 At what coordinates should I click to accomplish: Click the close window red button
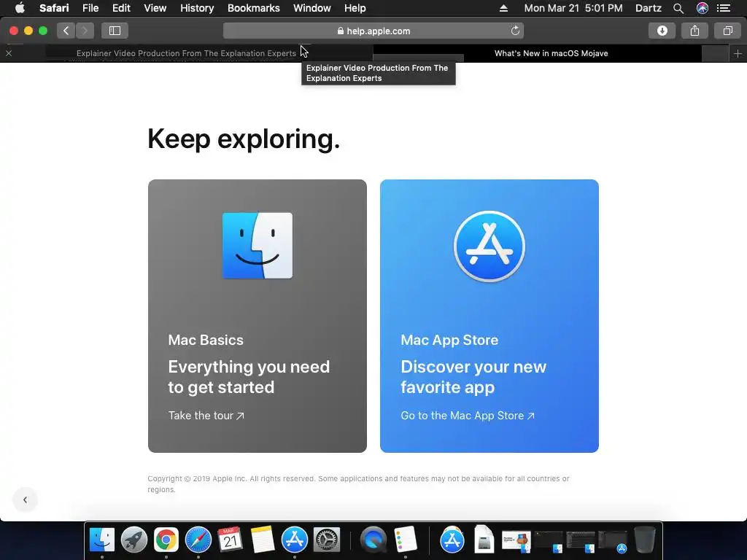pos(14,31)
